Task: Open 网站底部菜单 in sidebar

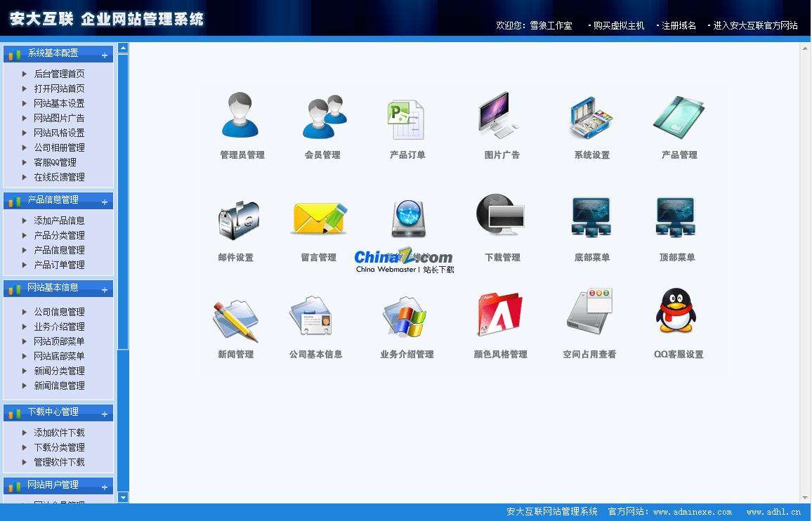Action: pyautogui.click(x=59, y=356)
